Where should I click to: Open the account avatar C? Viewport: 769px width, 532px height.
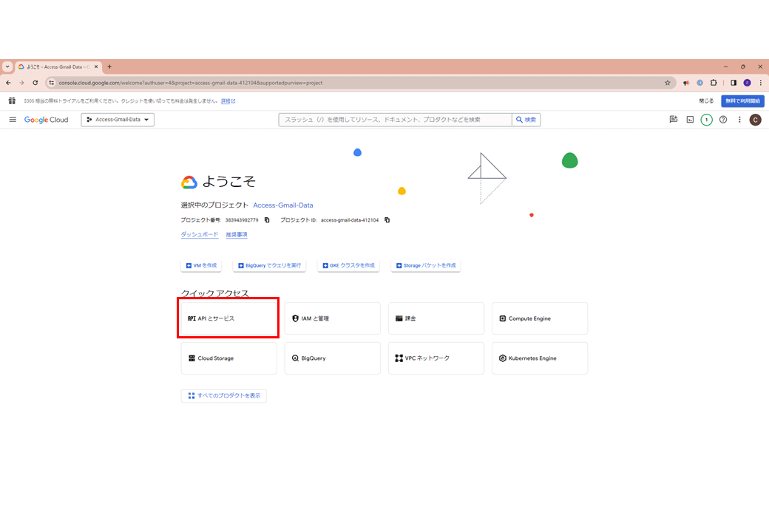tap(755, 120)
